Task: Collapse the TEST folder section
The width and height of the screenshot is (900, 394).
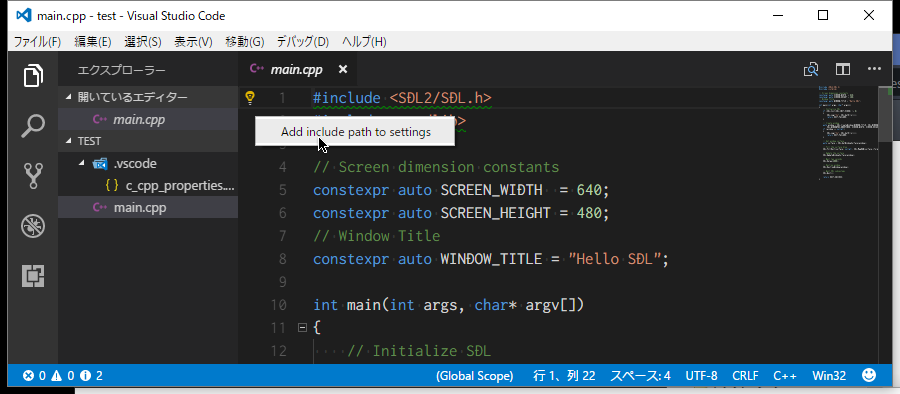Action: tap(69, 141)
